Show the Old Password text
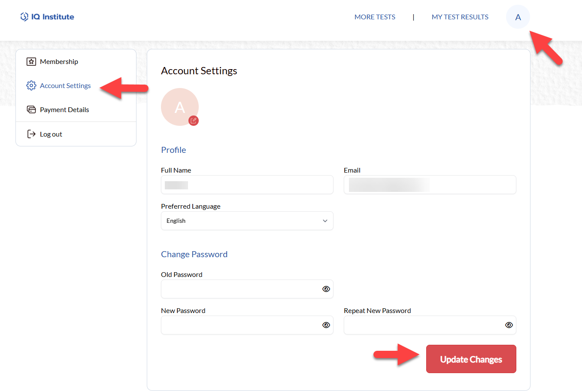Viewport: 582px width, 392px height. (326, 289)
